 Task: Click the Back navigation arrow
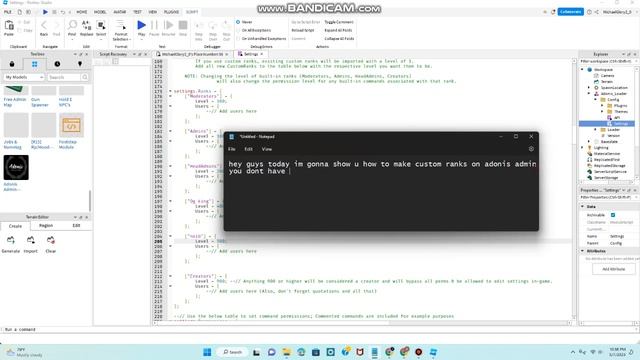(44, 26)
